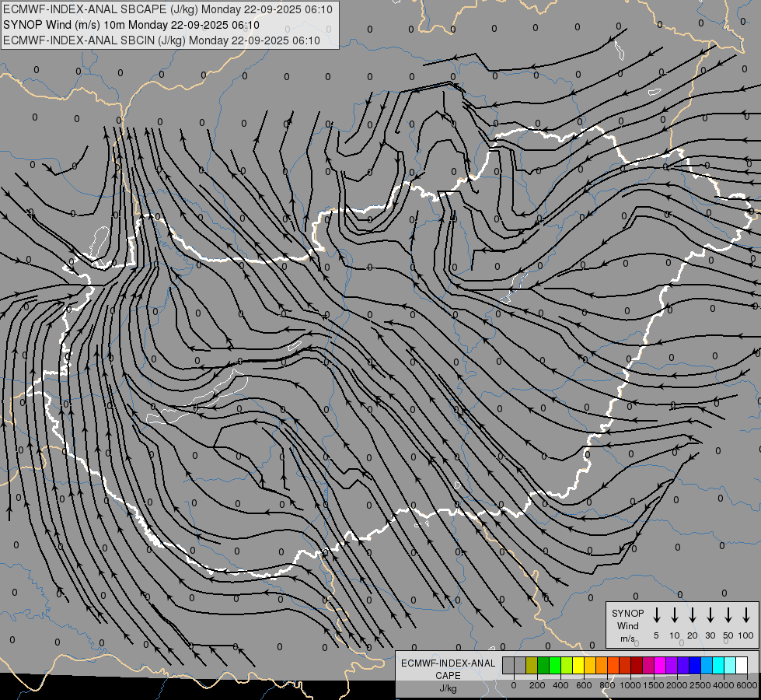Click the SBCIN title line at top
761x700 pixels.
point(162,40)
